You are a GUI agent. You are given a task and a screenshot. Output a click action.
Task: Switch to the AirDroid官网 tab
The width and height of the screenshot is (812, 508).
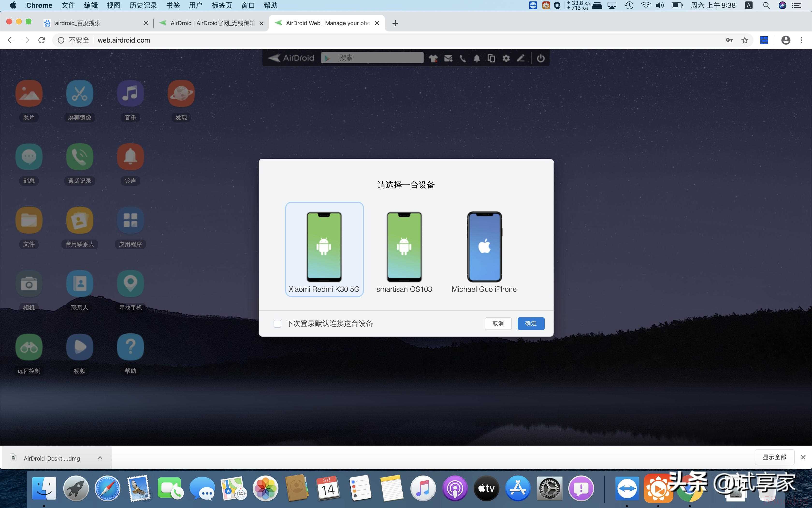(211, 23)
